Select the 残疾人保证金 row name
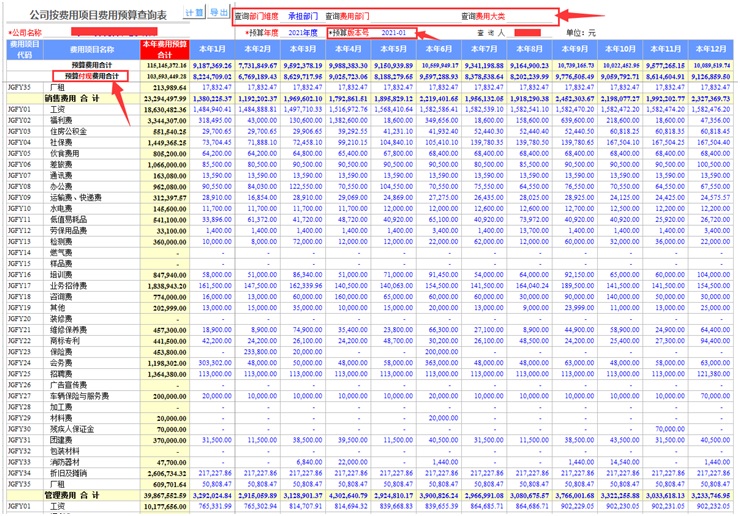Screen dimensions: 740x516 (x=72, y=429)
